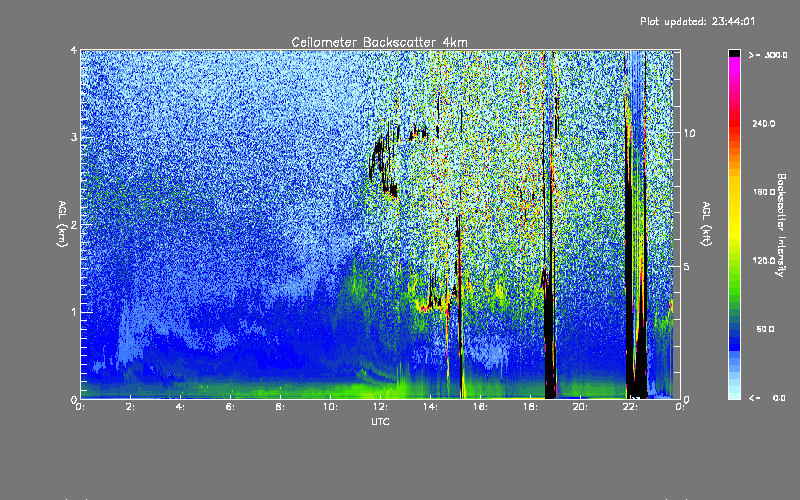Click the 0 tick on the kft axis
800x500 pixels.
click(687, 399)
